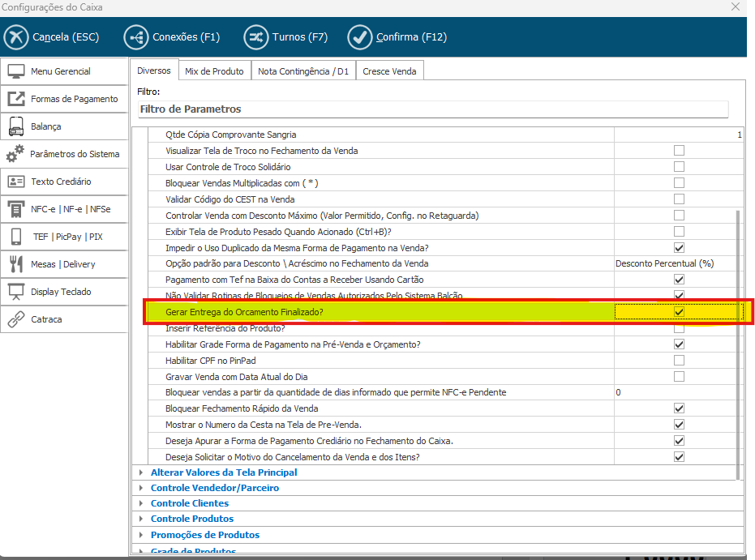This screenshot has width=755, height=560.
Task: Click the Filtro de Parametros field
Action: click(432, 109)
